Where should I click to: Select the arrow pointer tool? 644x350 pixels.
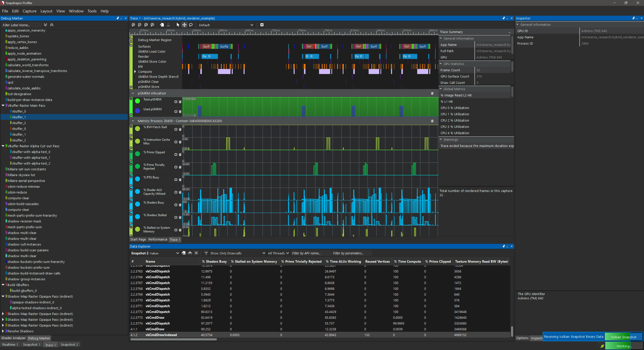coord(178,25)
